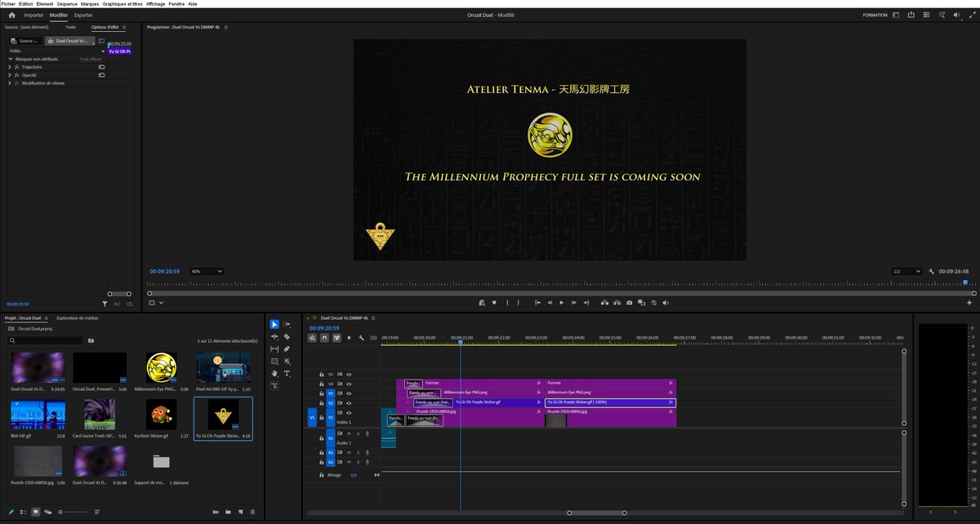Choose the Hand tool

pyautogui.click(x=274, y=373)
